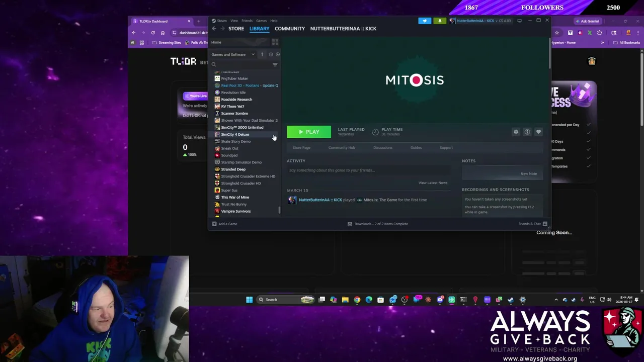Image resolution: width=644 pixels, height=362 pixels.
Task: Open Friends & Chat icon
Action: (545, 224)
